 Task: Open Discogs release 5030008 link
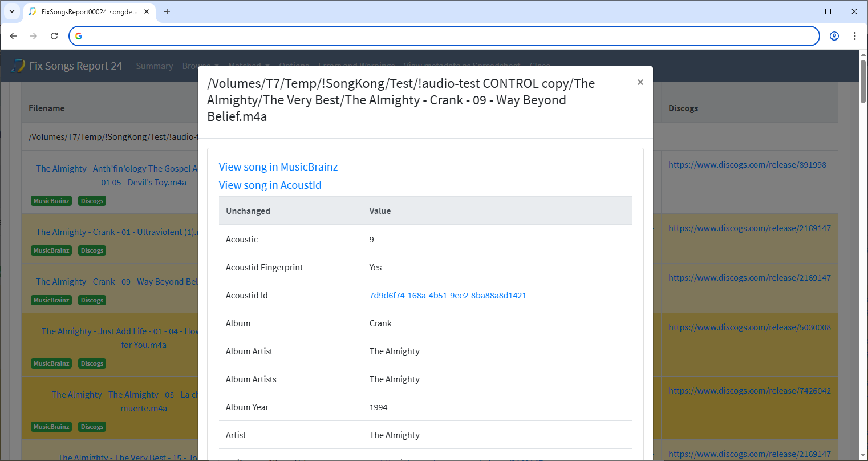(x=749, y=327)
